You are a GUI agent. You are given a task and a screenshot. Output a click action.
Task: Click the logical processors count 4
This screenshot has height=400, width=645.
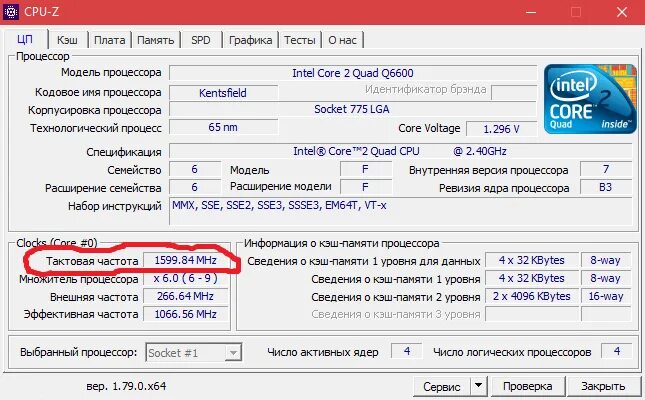click(x=617, y=351)
